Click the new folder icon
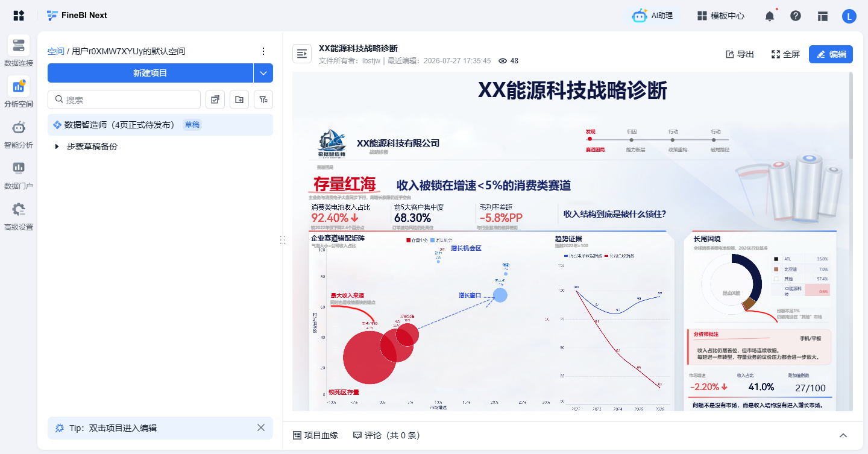Viewport: 868px width, 454px height. coord(239,99)
